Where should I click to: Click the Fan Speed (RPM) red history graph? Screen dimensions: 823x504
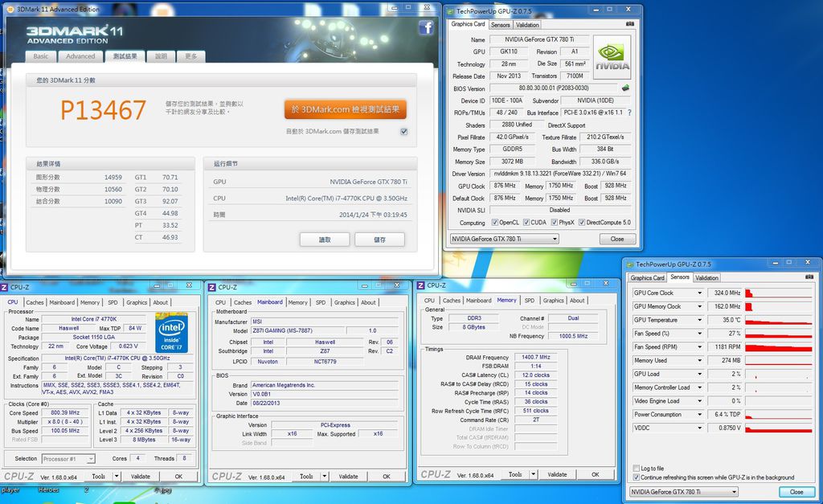click(x=778, y=347)
